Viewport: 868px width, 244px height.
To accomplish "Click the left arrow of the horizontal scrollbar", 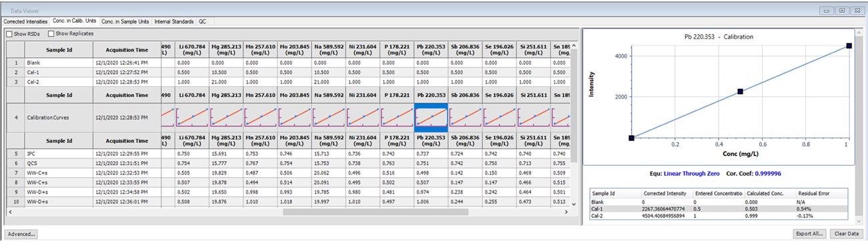I will [9, 212].
